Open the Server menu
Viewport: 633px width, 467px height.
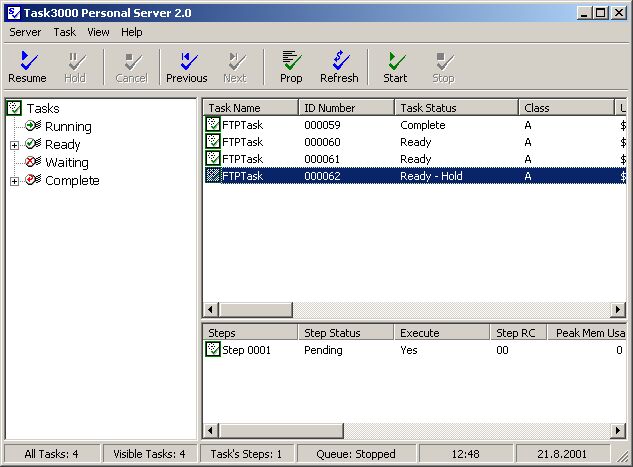pyautogui.click(x=25, y=32)
